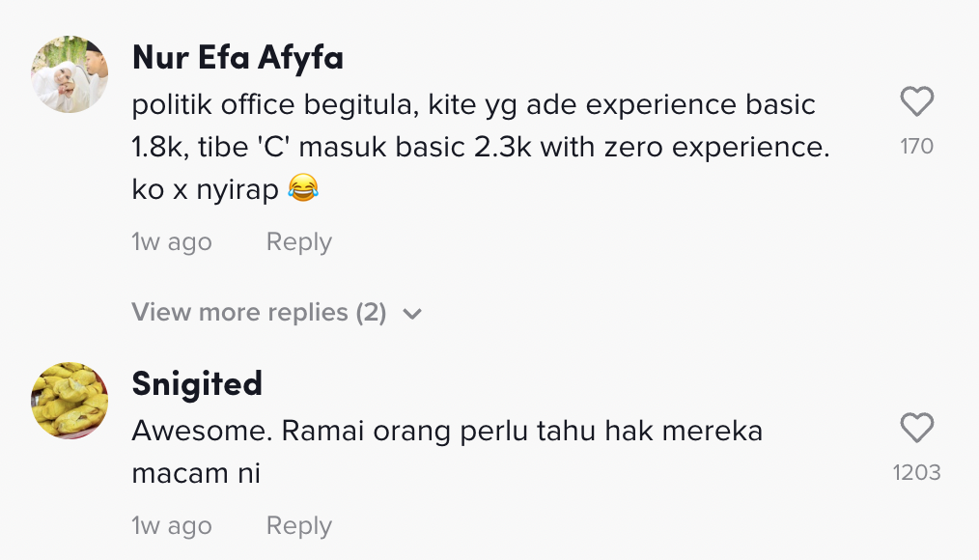
Task: Click 'macam ni' in Snigited's comment
Action: pyautogui.click(x=196, y=474)
